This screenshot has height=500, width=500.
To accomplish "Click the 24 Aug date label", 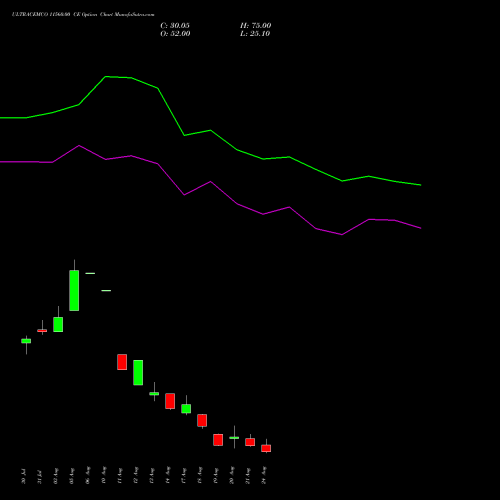I will (264, 476).
